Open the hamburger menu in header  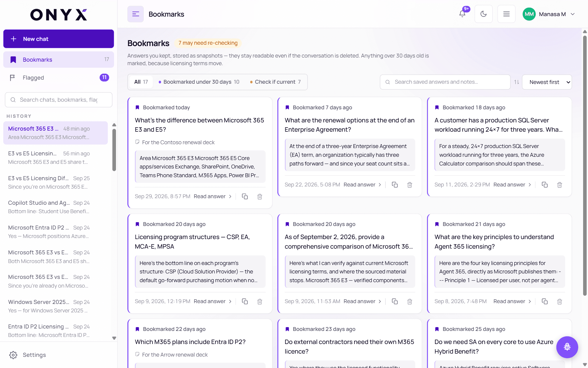(506, 14)
